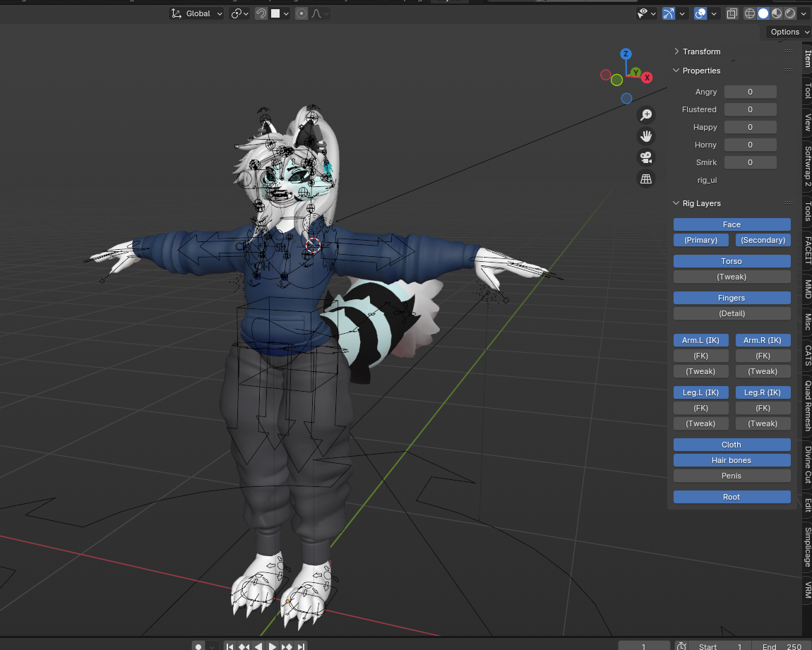
Task: Jump to previous keyframe
Action: [244, 646]
